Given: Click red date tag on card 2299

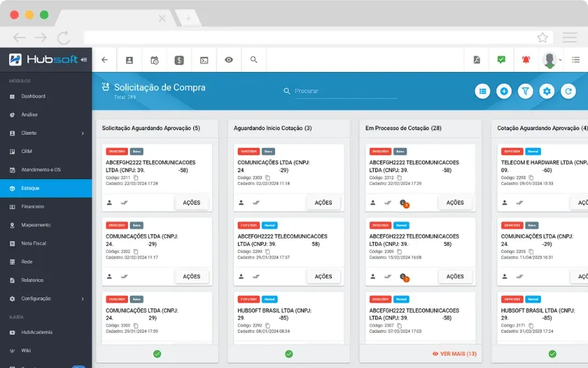Looking at the screenshot, I should [x=249, y=226].
